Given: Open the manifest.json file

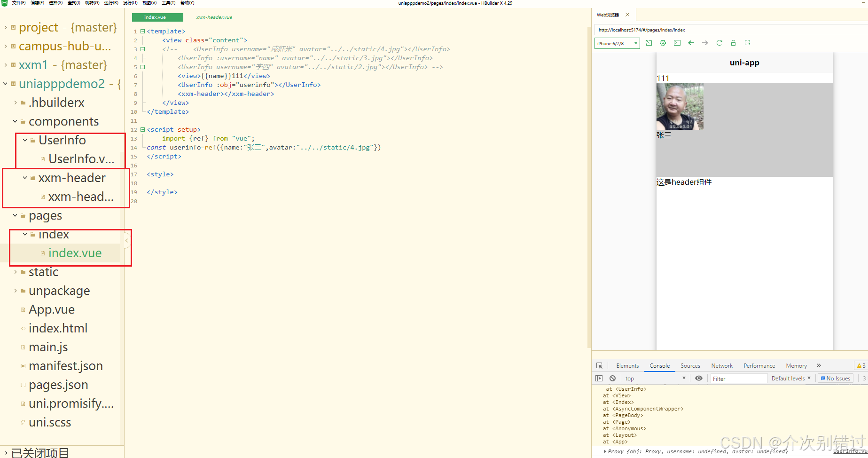Looking at the screenshot, I should 66,366.
